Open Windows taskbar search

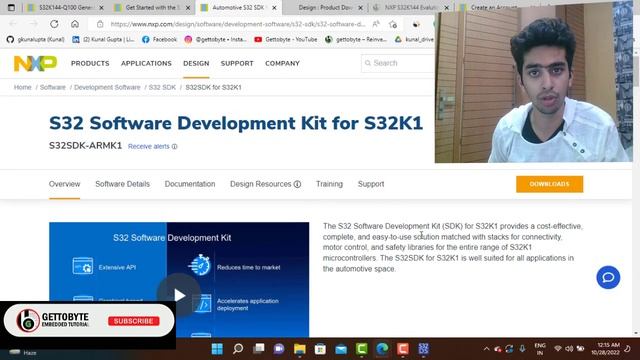(238, 349)
